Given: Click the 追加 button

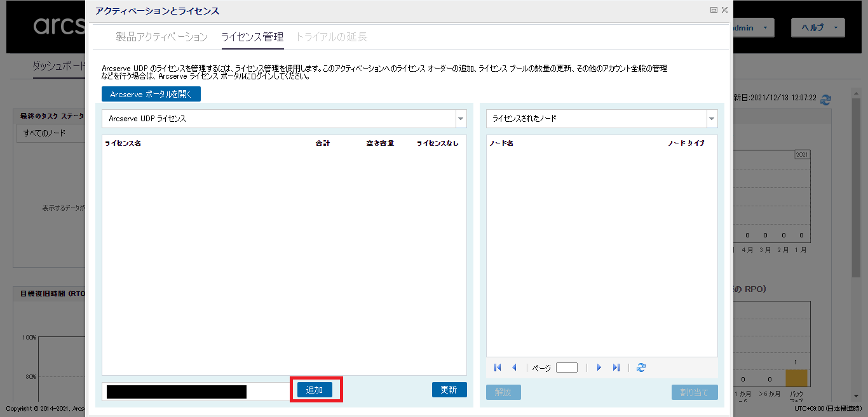Looking at the screenshot, I should click(x=315, y=390).
